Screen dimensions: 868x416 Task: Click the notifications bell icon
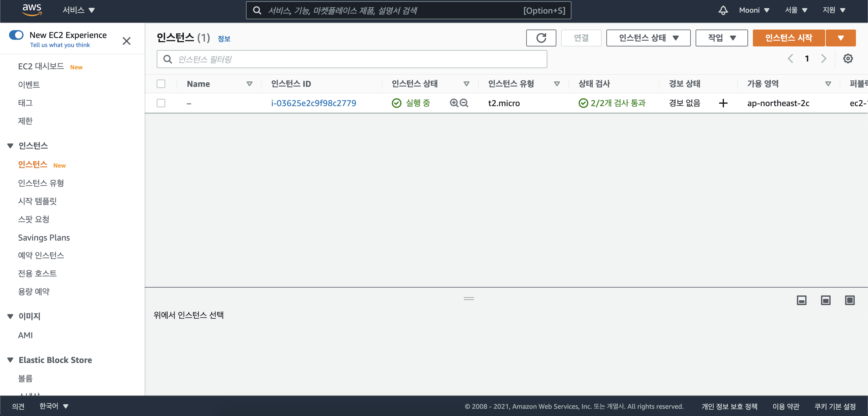point(723,10)
